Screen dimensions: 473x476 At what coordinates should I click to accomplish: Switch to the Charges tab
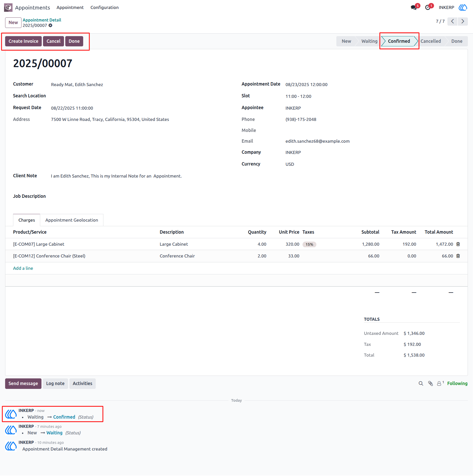pos(27,220)
